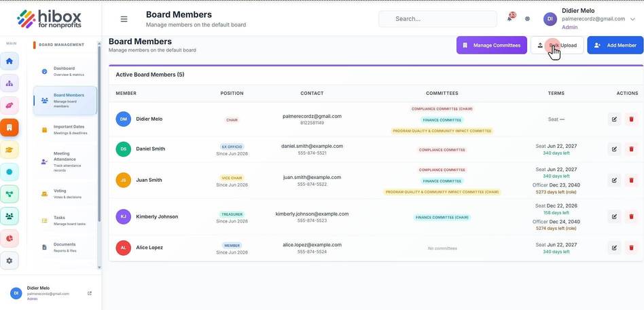Viewport: 644px width, 310px height.
Task: Delete Alice Lopez from board
Action: click(x=631, y=248)
